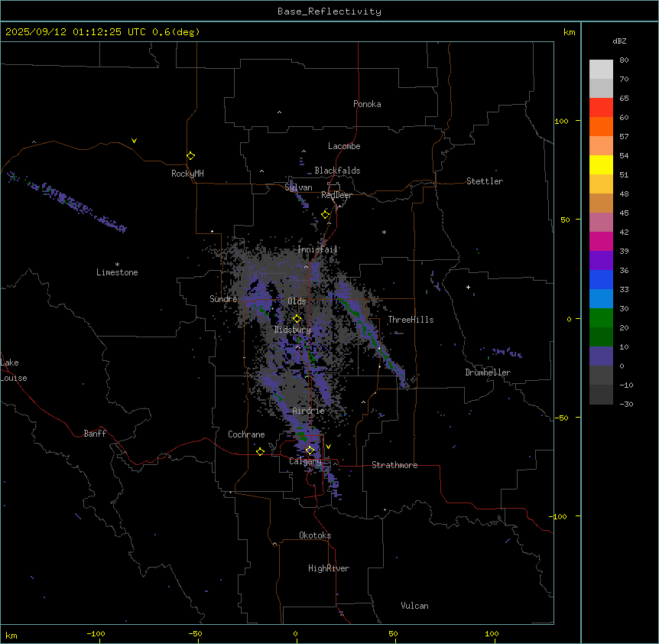Select the bright green swatch in dBZ legend
This screenshot has width=659, height=644.
tap(601, 318)
